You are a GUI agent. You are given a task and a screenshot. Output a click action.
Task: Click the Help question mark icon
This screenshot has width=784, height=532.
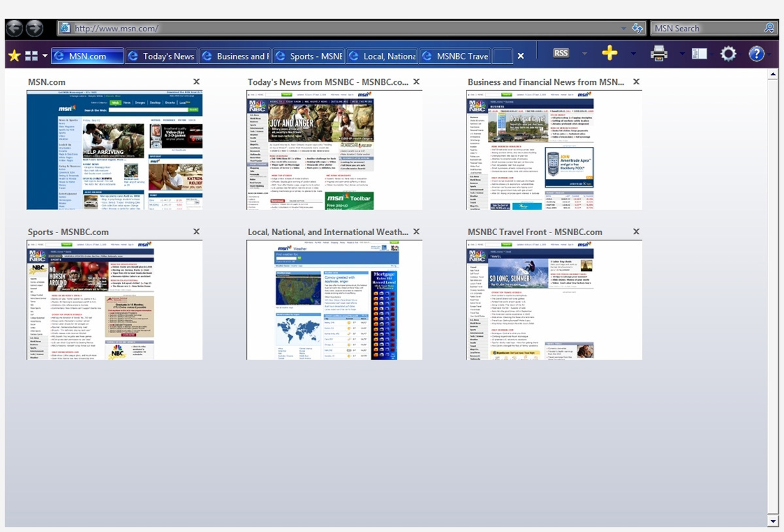756,54
